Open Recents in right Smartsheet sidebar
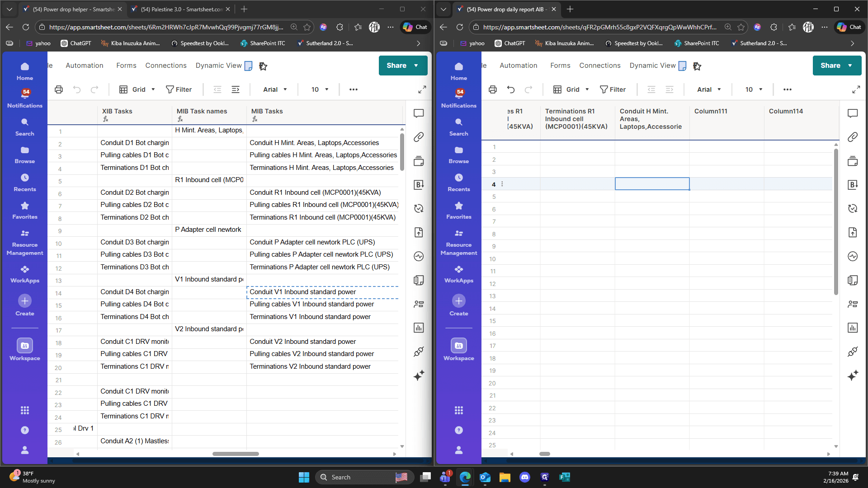The height and width of the screenshot is (488, 868). pyautogui.click(x=459, y=183)
